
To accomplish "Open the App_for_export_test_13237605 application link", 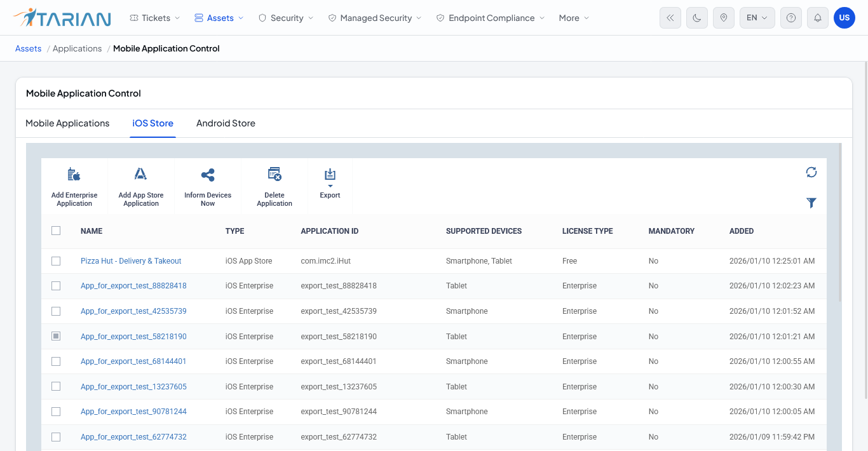I will click(x=133, y=387).
